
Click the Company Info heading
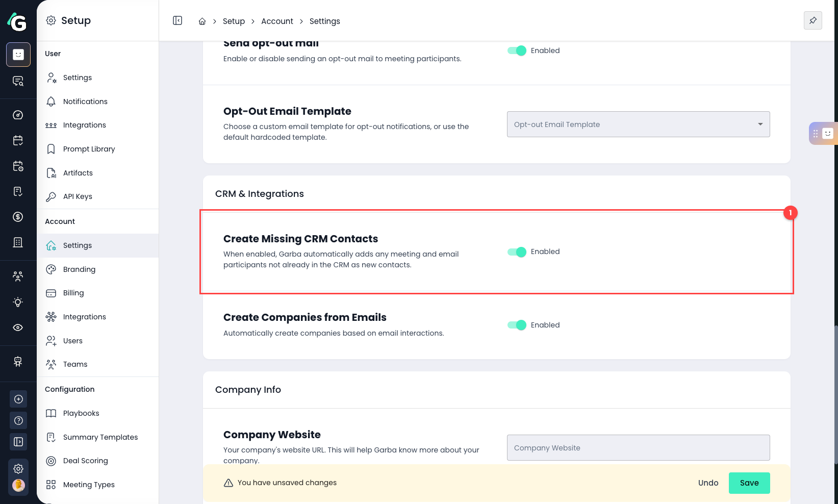(248, 390)
